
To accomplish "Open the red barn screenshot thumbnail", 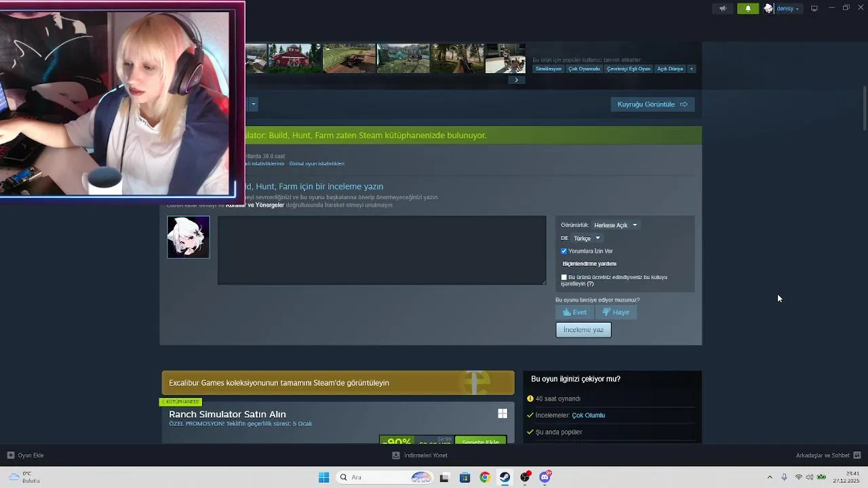I will tap(295, 58).
